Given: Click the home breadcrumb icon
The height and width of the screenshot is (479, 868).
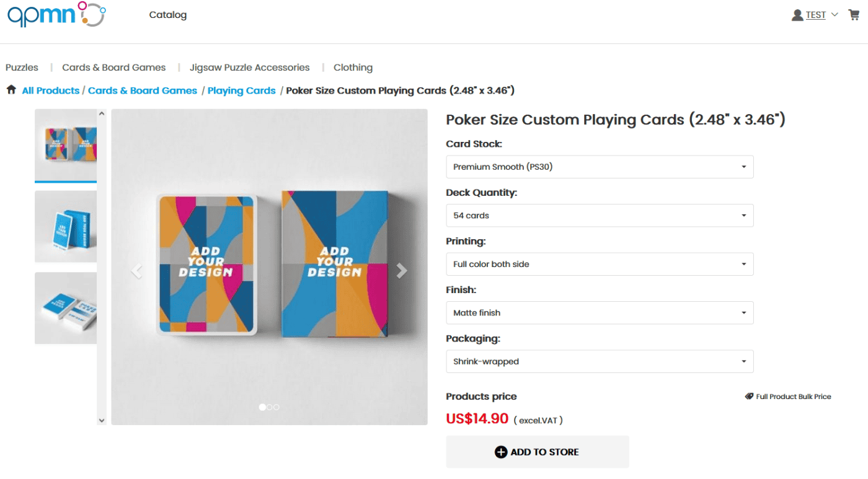Looking at the screenshot, I should point(11,90).
